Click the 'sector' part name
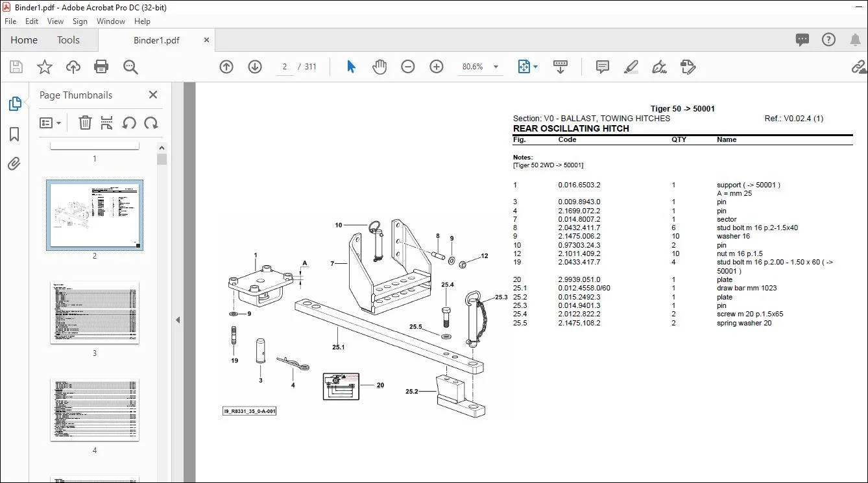The width and height of the screenshot is (868, 483). (727, 219)
